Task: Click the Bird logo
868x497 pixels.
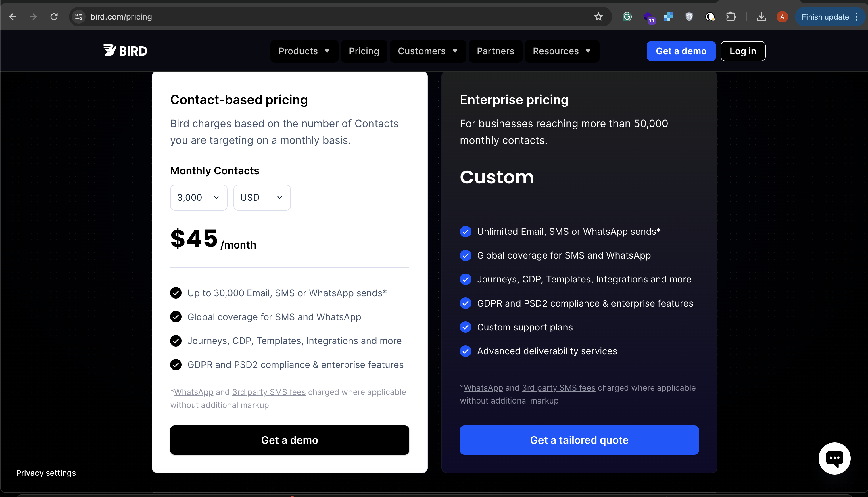Action: coord(125,51)
